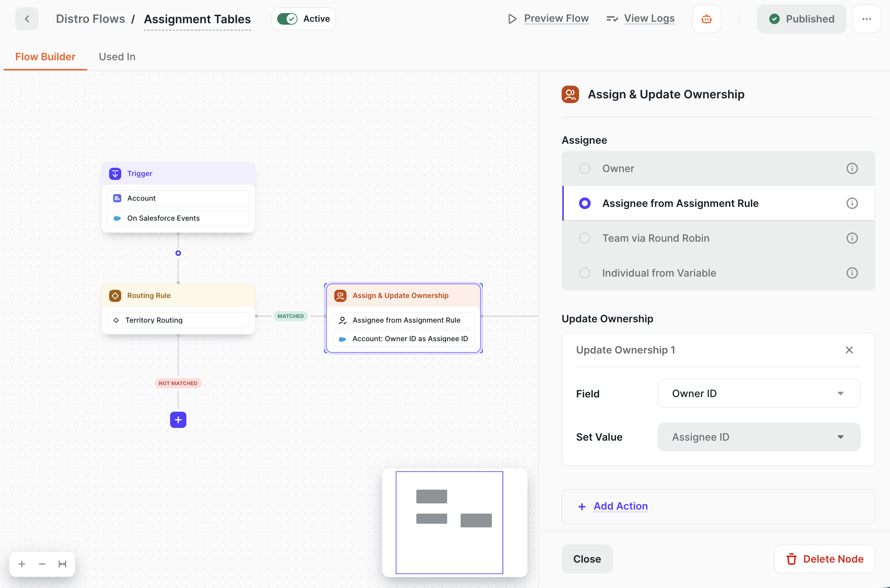
Task: Show info for Team via Round Robin
Action: pos(852,238)
